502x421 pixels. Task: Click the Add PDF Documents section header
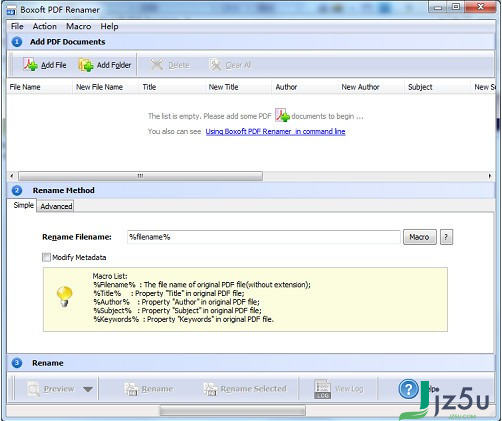(251, 42)
